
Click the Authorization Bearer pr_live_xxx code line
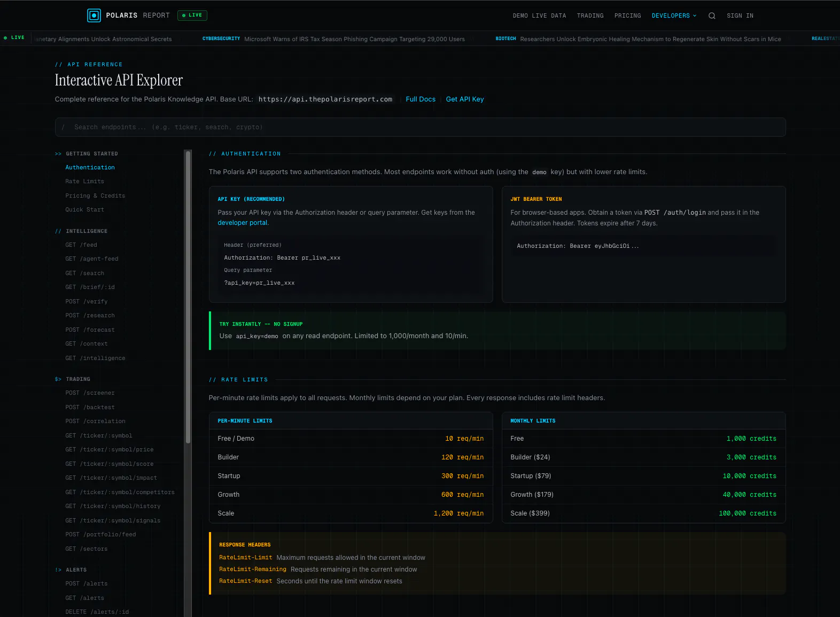pos(282,258)
